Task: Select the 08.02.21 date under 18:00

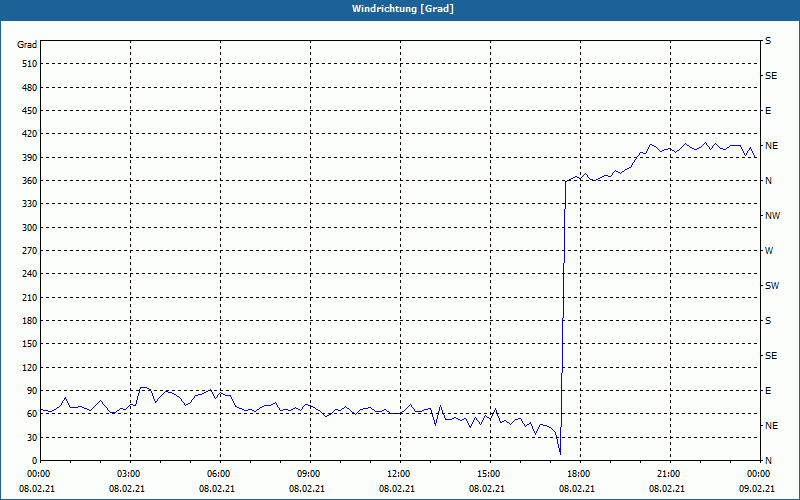Action: [577, 489]
